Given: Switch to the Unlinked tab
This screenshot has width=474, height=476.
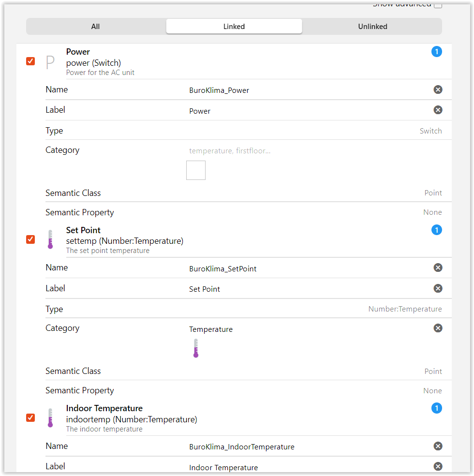Looking at the screenshot, I should click(x=372, y=27).
